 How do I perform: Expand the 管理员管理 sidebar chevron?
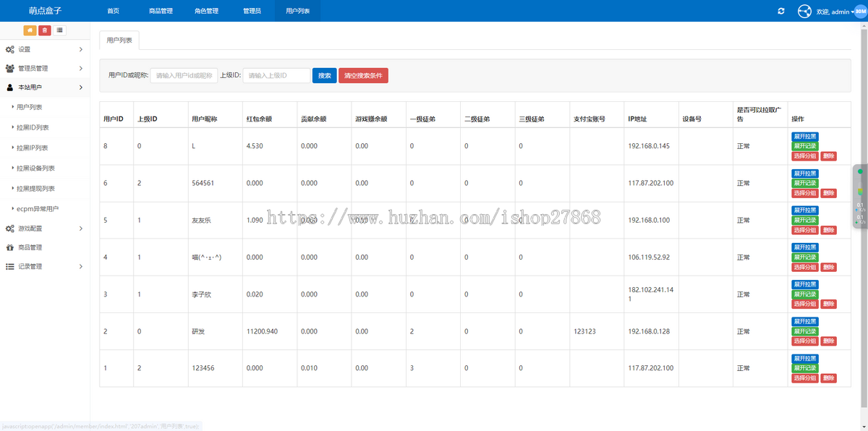[80, 69]
